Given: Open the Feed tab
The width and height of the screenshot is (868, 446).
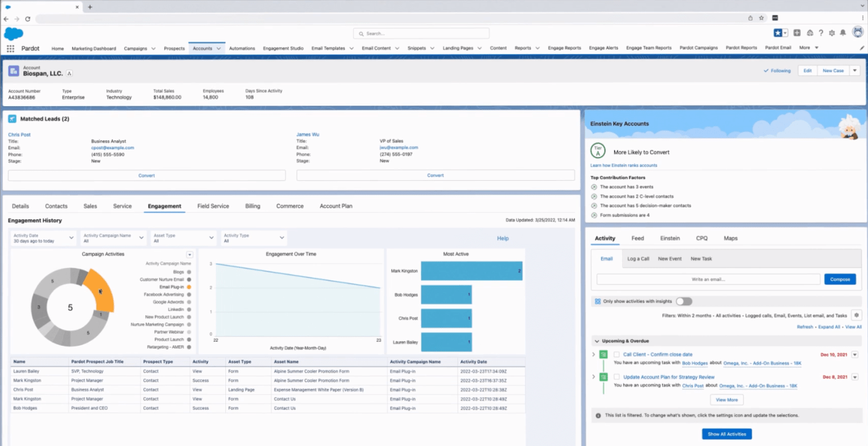Looking at the screenshot, I should point(638,238).
